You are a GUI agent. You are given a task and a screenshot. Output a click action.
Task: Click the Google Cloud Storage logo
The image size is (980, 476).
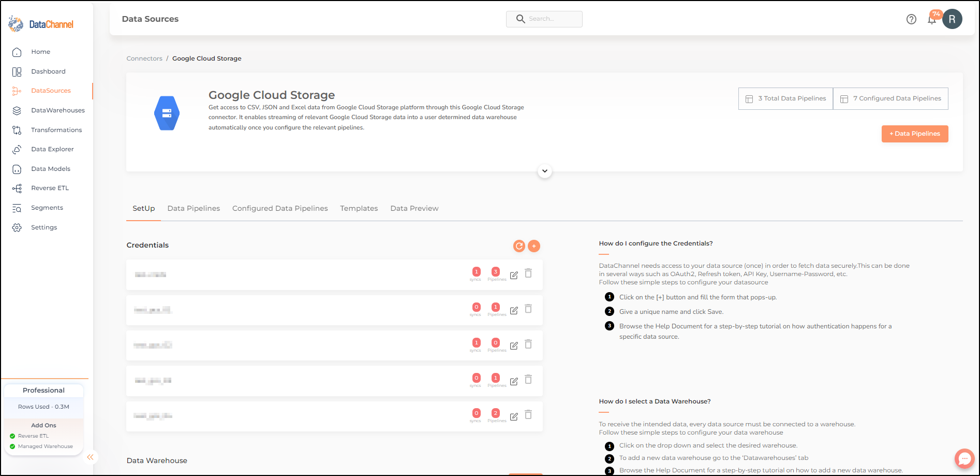pos(167,113)
